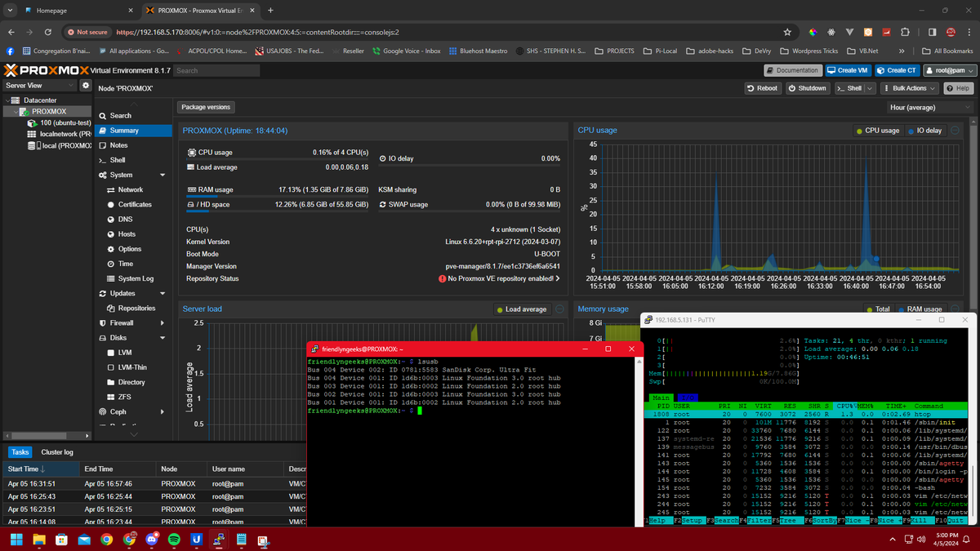Bookmark page with the star icon
Screen dimensions: 980x551
click(787, 32)
